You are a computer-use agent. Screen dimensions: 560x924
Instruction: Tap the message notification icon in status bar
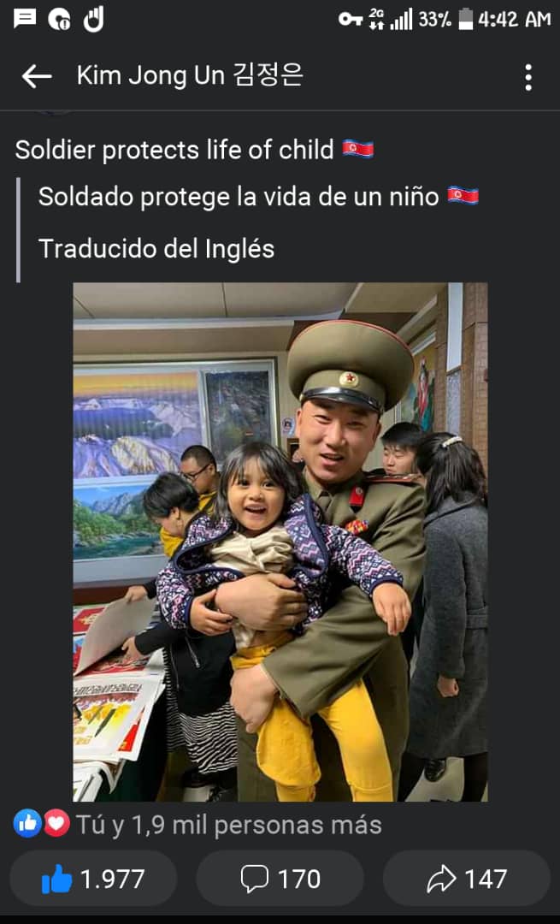click(25, 19)
